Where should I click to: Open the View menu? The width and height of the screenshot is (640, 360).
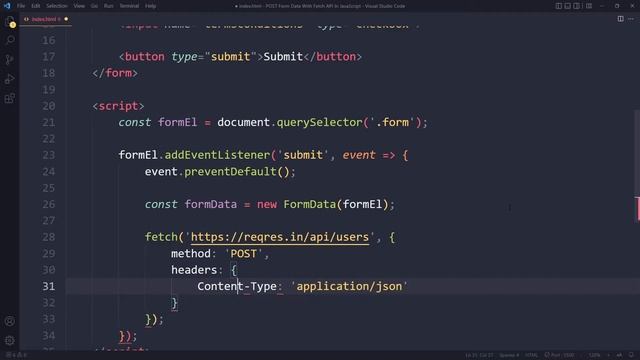[x=79, y=6]
